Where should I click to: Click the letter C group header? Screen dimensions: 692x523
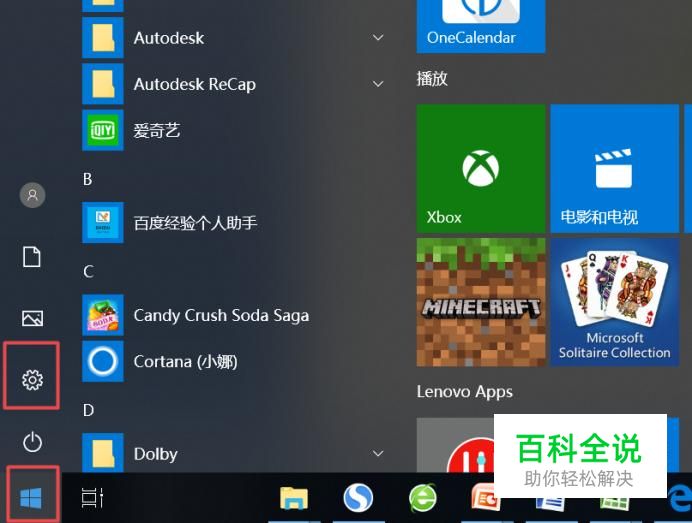coord(88,271)
